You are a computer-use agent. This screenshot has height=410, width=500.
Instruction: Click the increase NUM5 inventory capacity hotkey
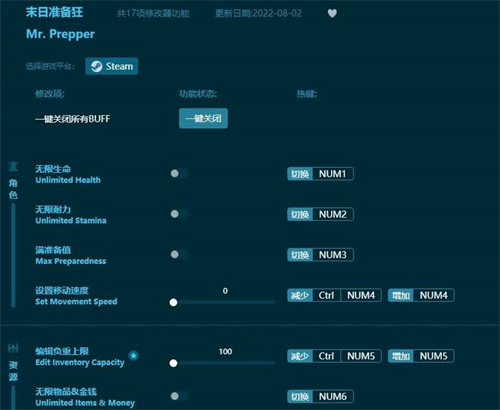pos(421,356)
